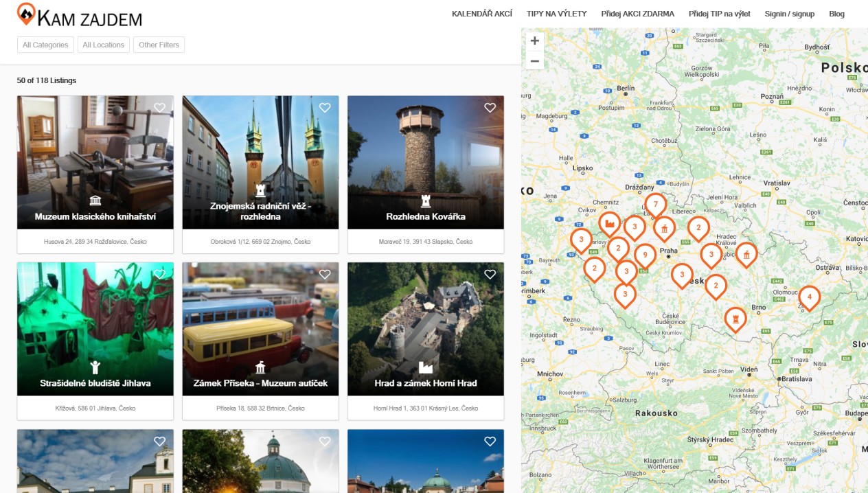
Task: Open the Přidej AKCI ZDARMA link
Action: [637, 14]
